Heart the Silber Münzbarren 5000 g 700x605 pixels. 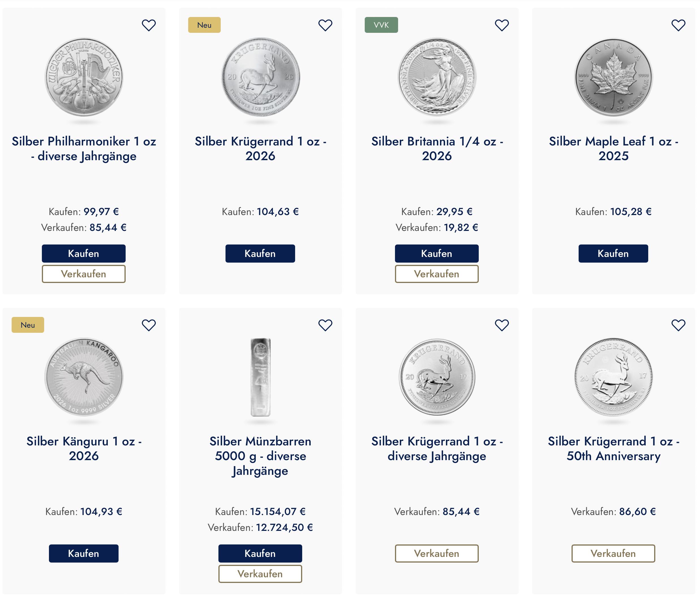click(325, 325)
